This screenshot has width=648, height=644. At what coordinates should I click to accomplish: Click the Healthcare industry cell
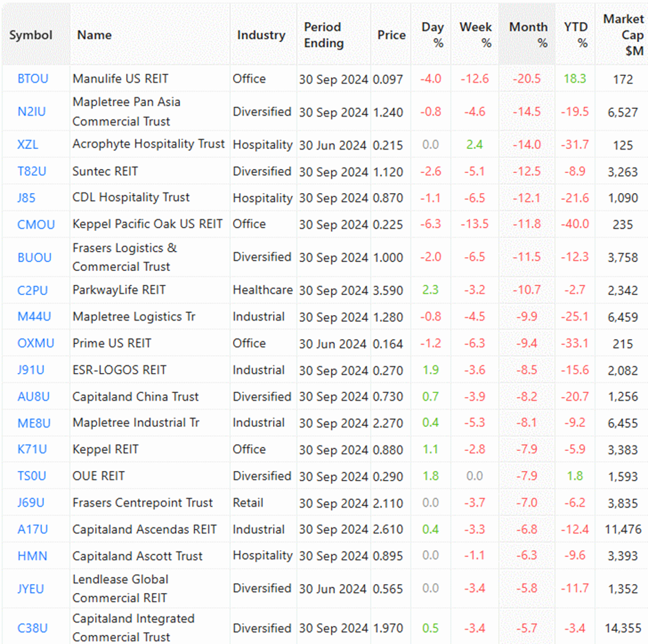pos(263,290)
